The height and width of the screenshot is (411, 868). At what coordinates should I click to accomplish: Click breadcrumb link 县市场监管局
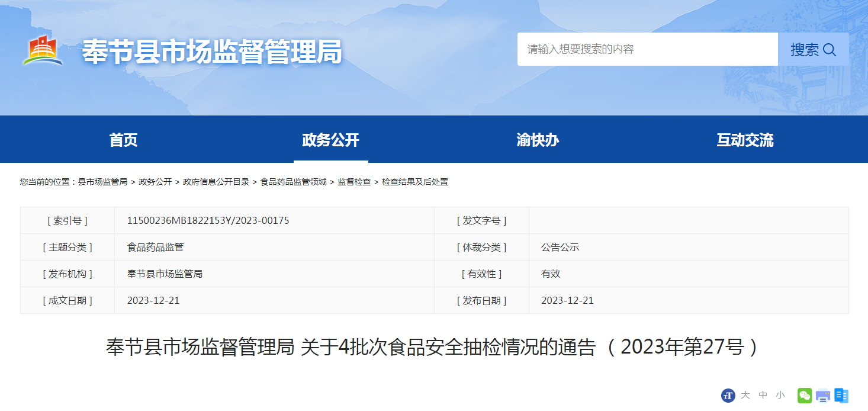(102, 182)
